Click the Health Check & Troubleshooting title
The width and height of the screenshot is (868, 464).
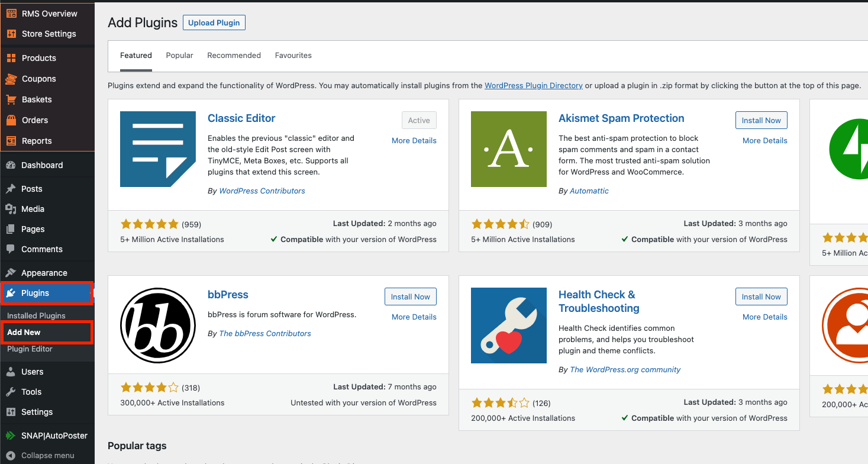coord(599,301)
